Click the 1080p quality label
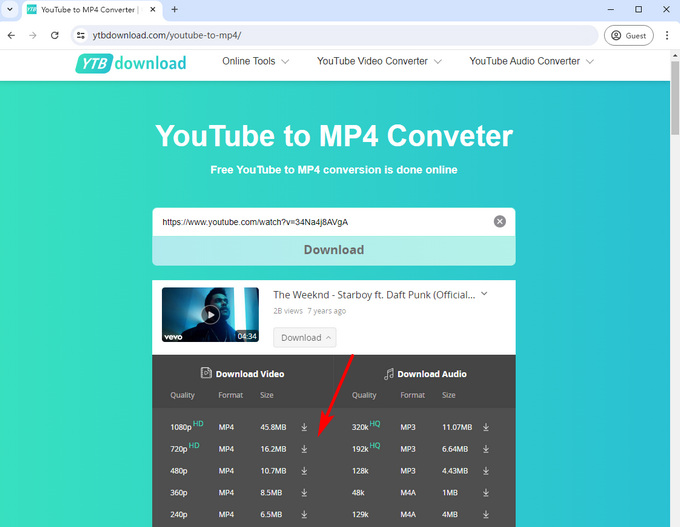The width and height of the screenshot is (680, 527). [181, 427]
